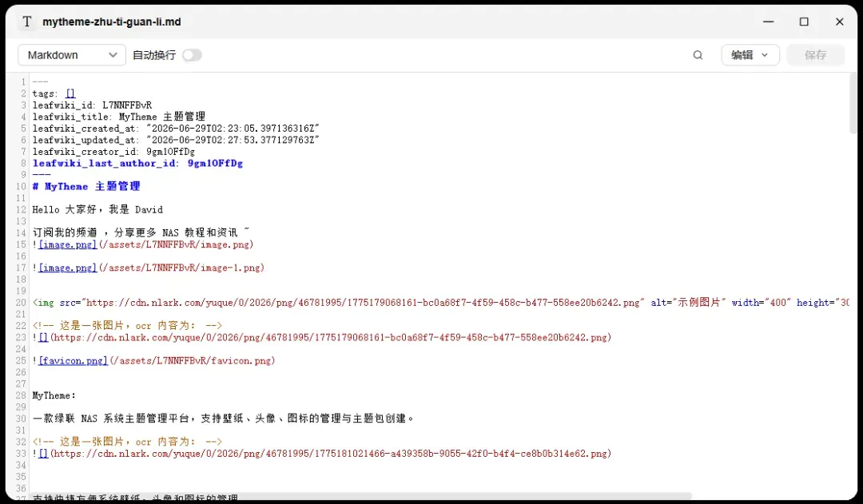This screenshot has width=863, height=504.
Task: Click the img src tag on line 20
Action: coord(440,302)
